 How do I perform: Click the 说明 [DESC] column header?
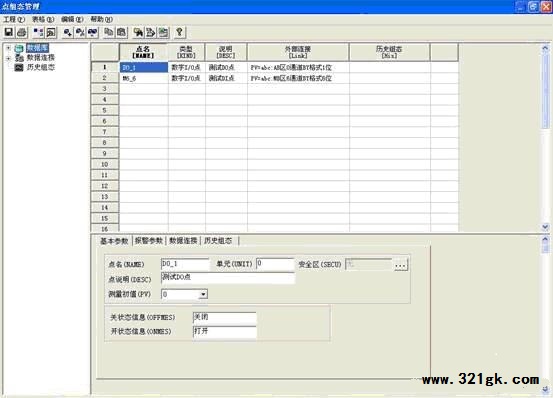click(x=226, y=52)
